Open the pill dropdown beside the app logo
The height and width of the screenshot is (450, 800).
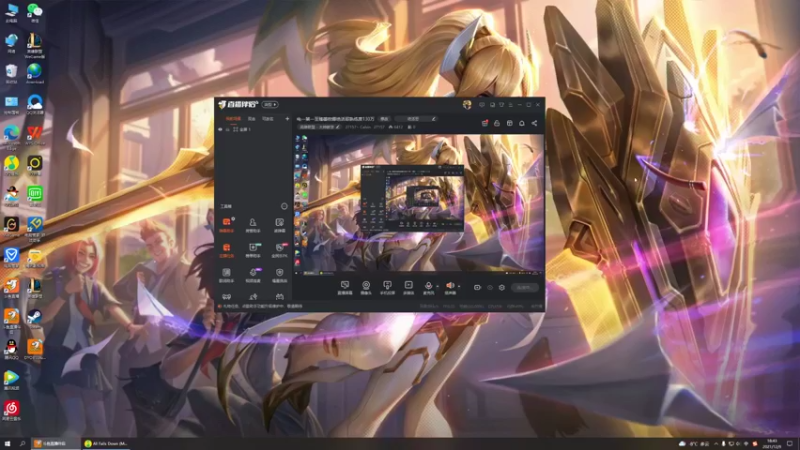(270, 105)
